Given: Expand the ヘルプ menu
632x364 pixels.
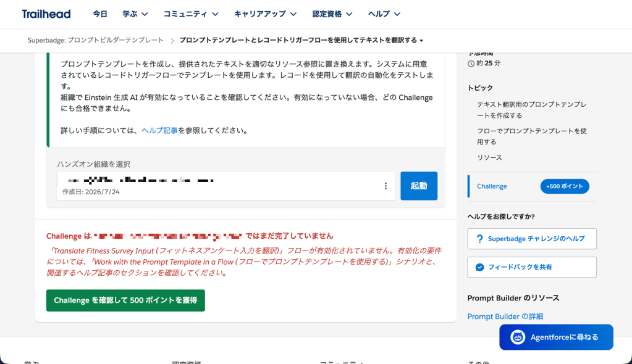Looking at the screenshot, I should [384, 14].
